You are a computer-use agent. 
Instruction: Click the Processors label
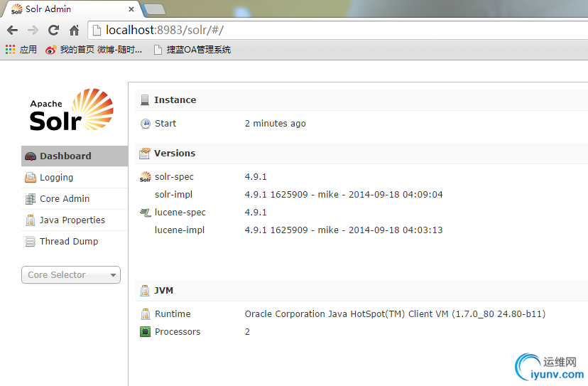(178, 331)
